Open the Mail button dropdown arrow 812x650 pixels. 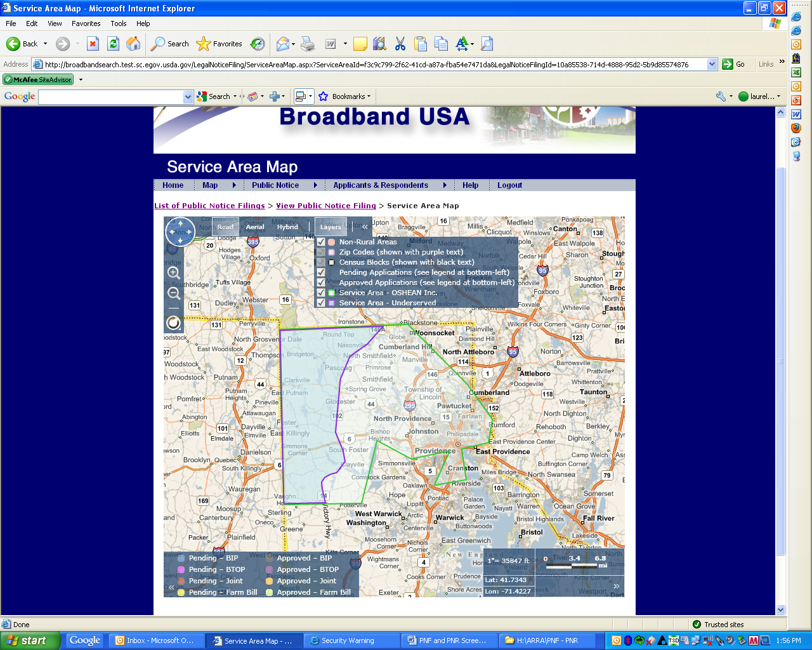pos(293,44)
